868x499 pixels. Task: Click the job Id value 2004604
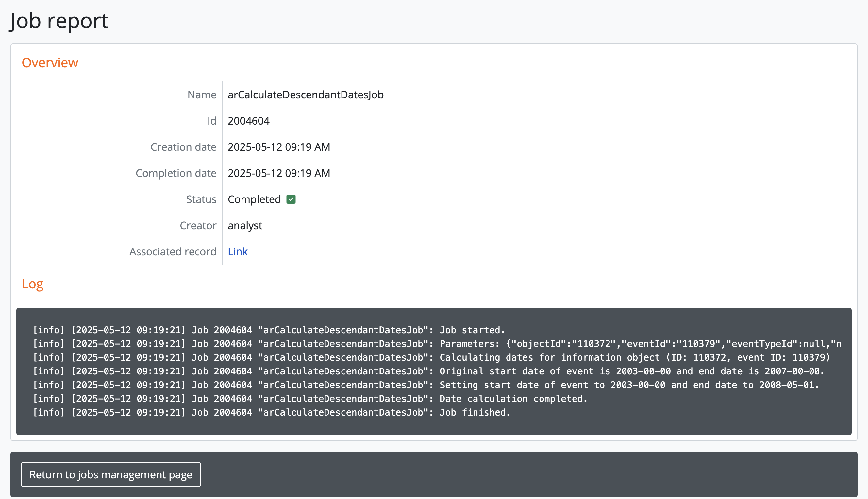click(249, 121)
